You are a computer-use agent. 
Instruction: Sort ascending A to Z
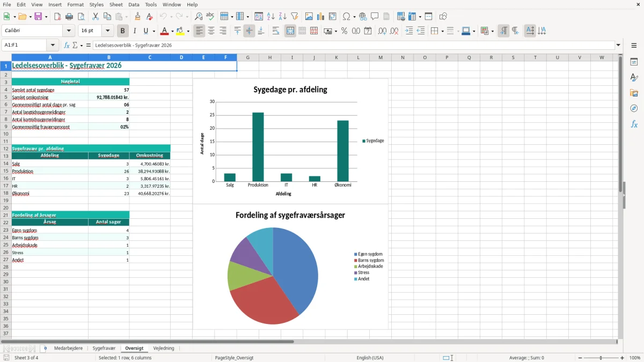coord(271,17)
